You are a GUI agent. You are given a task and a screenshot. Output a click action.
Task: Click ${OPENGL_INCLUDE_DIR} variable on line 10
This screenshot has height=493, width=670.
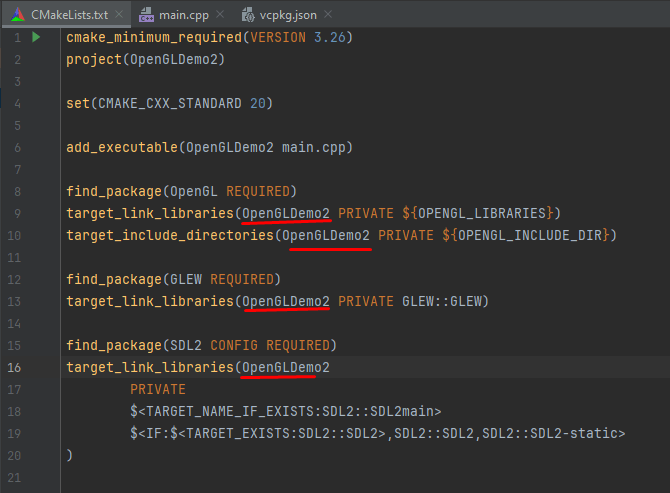pyautogui.click(x=526, y=235)
